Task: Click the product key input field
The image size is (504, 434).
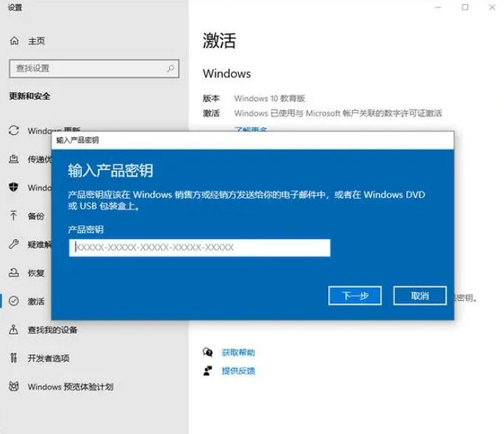Action: (x=199, y=247)
